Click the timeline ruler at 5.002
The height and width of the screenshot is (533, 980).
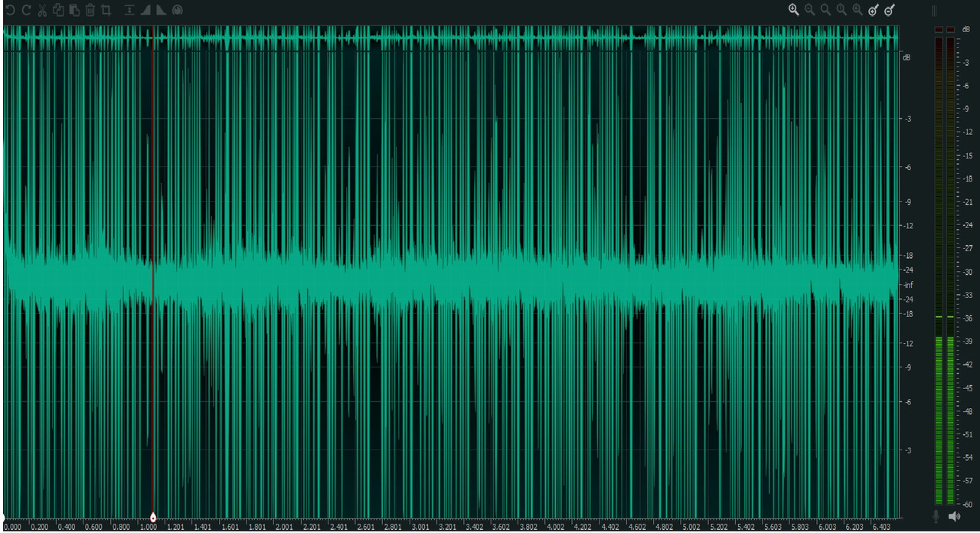pos(691,527)
